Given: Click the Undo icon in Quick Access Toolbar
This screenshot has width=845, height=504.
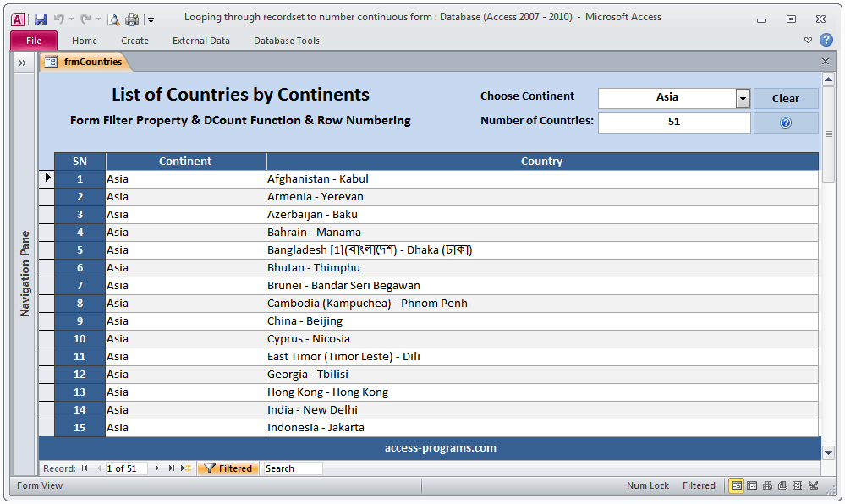Looking at the screenshot, I should [58, 19].
